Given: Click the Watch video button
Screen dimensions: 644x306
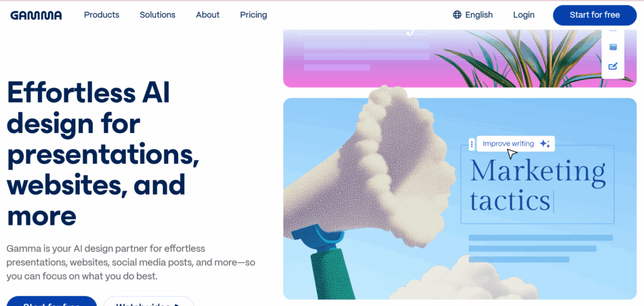Looking at the screenshot, I should [148, 301].
